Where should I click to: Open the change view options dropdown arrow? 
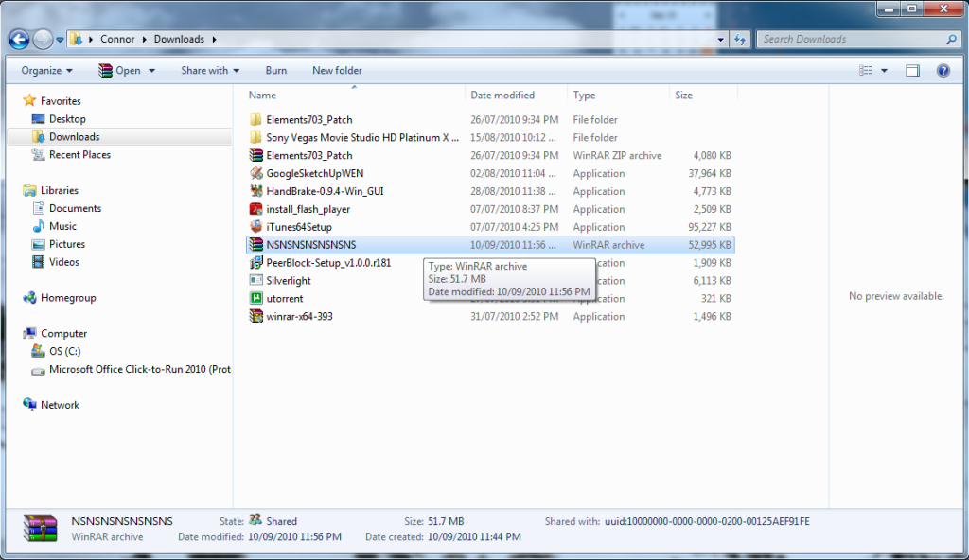tap(884, 71)
